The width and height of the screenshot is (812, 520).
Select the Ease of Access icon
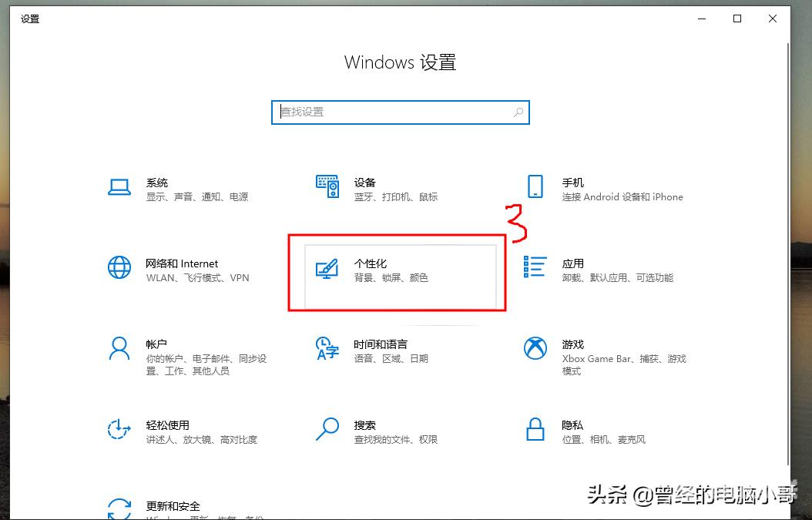pyautogui.click(x=119, y=430)
